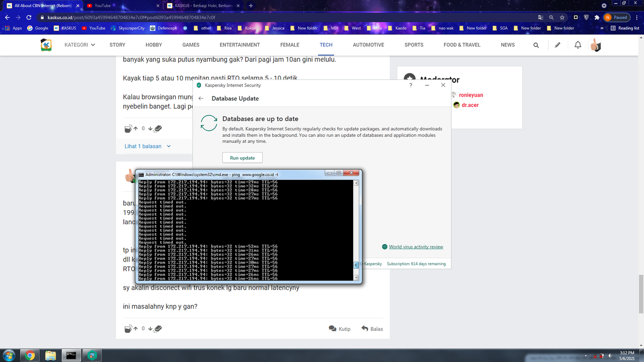Open Chrome's three-dot menu
This screenshot has width=644, height=362.
pyautogui.click(x=636, y=17)
